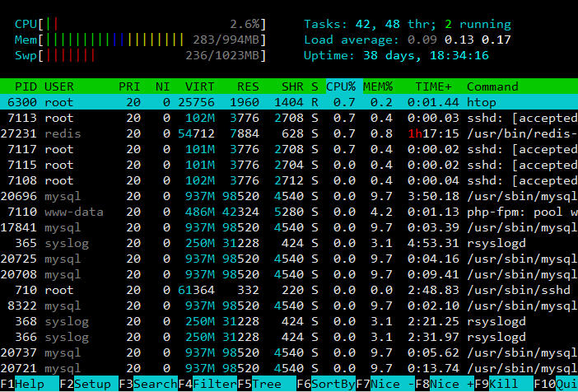The image size is (578, 392).
Task: Click the red 1h17:15 time value
Action: pyautogui.click(x=433, y=133)
